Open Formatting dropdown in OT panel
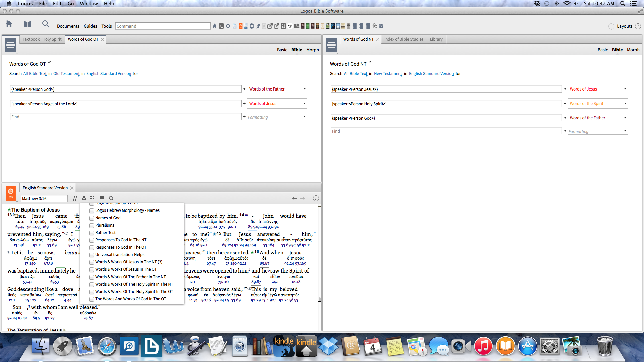Viewport: 644px width, 362px height. pos(277,117)
